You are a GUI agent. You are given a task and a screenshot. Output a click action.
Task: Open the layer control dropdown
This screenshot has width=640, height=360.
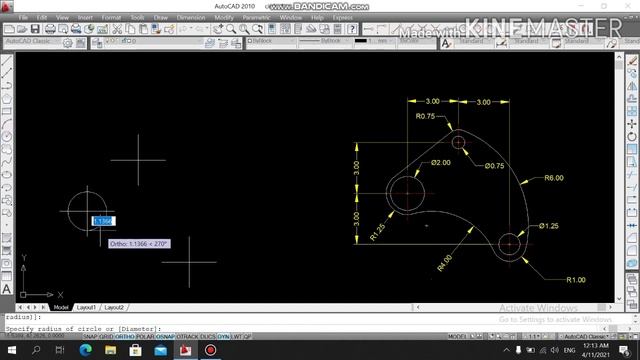(154, 42)
